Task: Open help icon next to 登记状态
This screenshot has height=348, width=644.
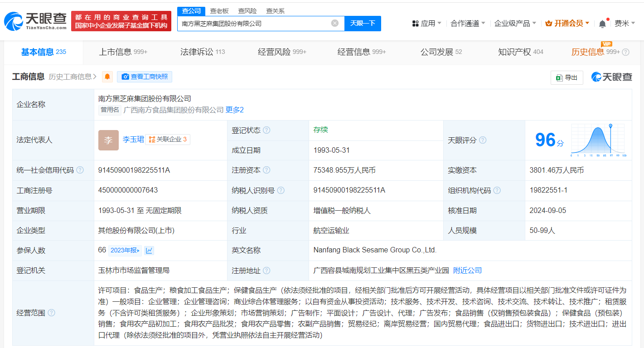Action: [x=266, y=130]
